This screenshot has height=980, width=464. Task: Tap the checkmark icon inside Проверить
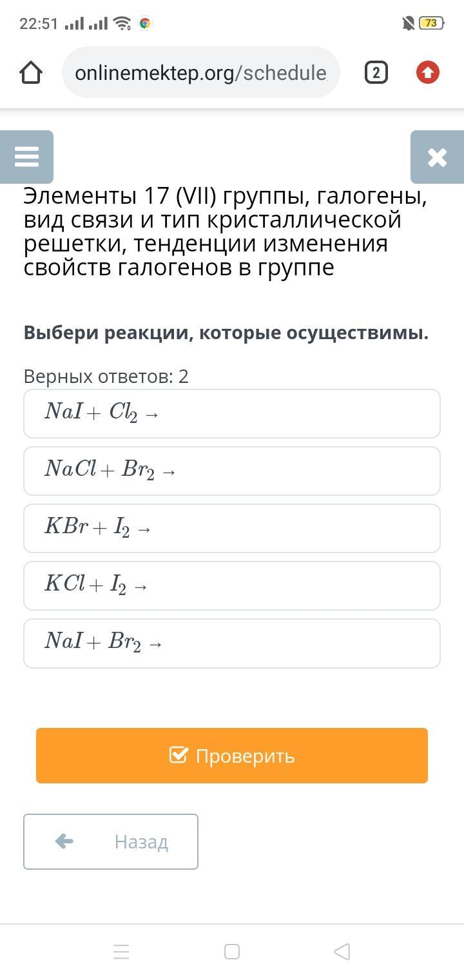click(179, 755)
